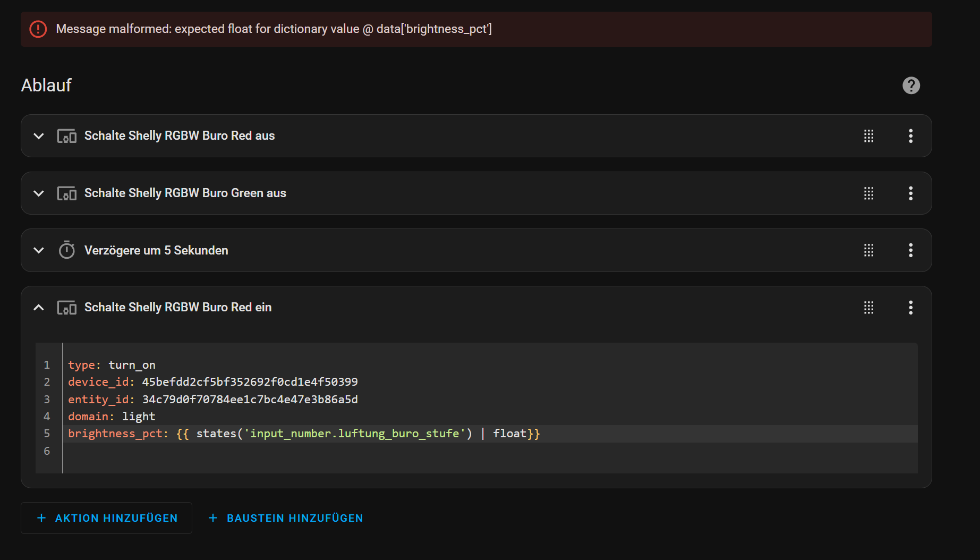Open three-dot menu for the delay action
The height and width of the screenshot is (560, 980).
910,250
